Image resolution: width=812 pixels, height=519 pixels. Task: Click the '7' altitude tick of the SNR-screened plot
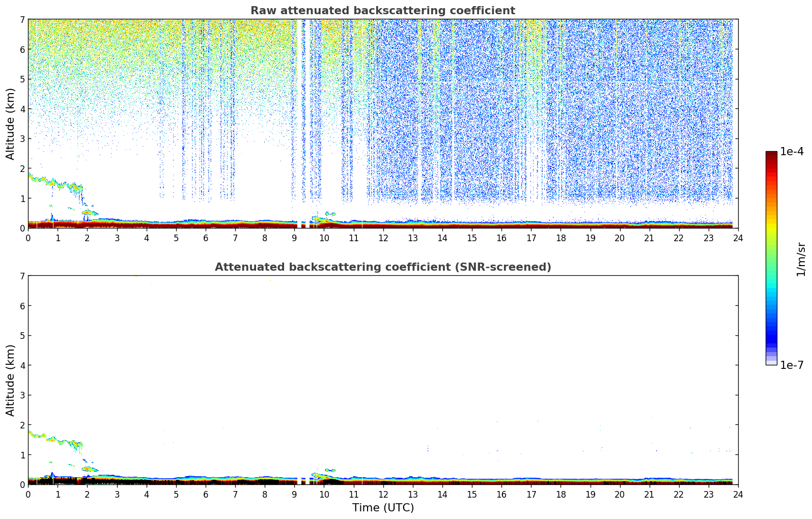click(22, 276)
